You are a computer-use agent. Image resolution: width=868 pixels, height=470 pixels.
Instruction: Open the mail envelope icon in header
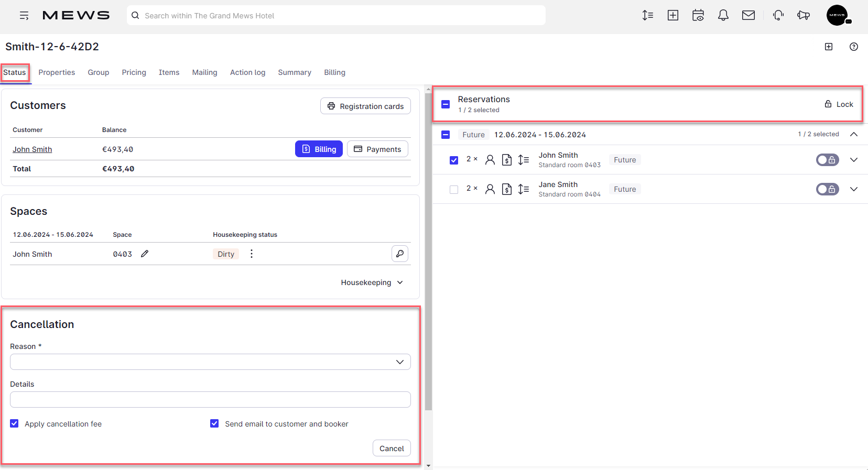coord(748,16)
